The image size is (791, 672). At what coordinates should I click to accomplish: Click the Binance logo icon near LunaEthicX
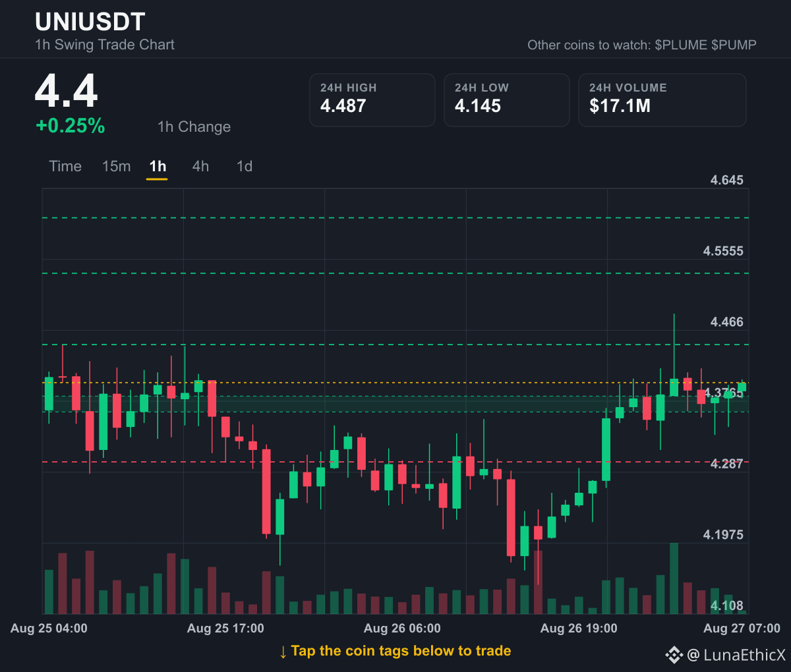point(674,655)
